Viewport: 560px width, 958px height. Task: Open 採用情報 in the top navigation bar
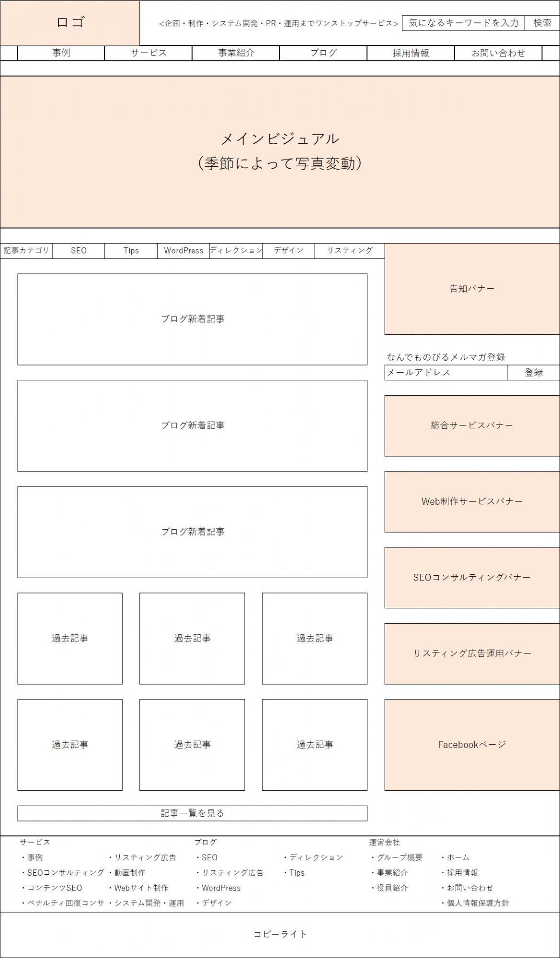[411, 53]
